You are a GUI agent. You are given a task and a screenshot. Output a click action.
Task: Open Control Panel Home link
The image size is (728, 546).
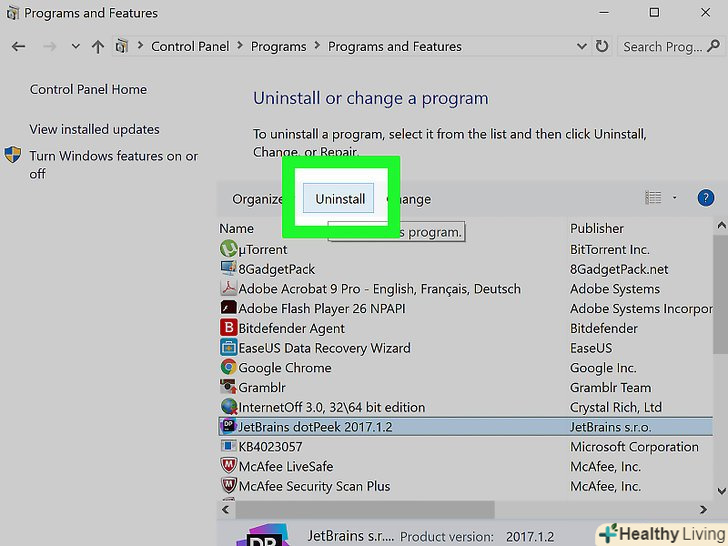pyautogui.click(x=88, y=89)
